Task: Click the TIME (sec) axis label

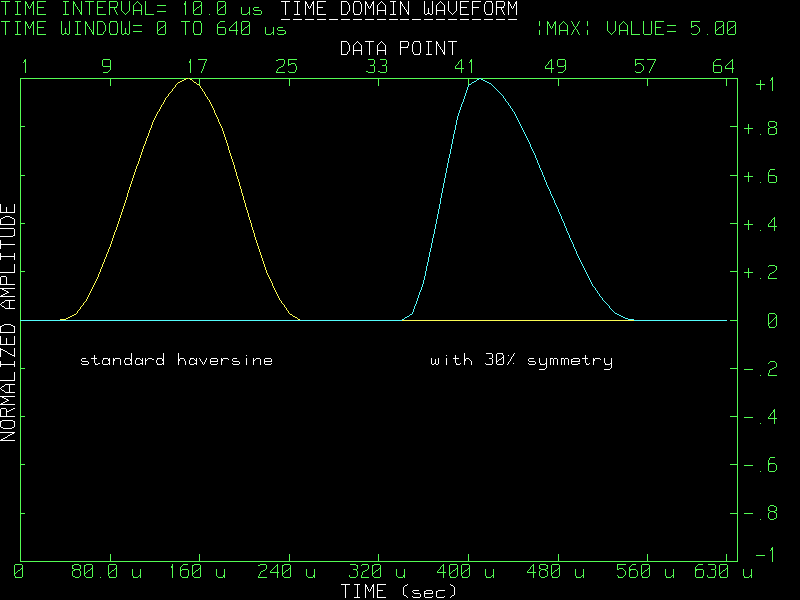Action: tap(398, 591)
